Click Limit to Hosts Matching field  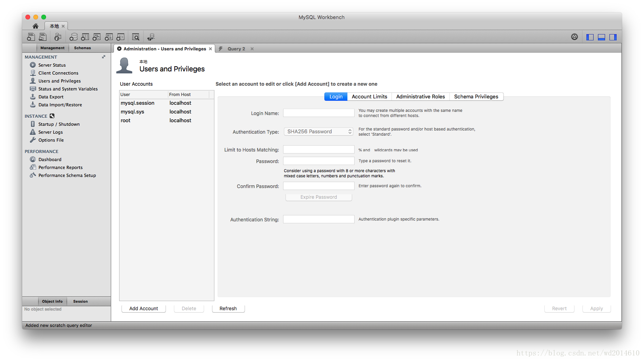coord(318,150)
